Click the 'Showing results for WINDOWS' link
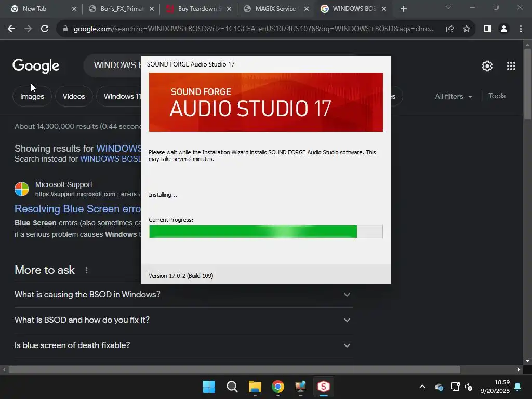The image size is (532, 399). pos(119,148)
